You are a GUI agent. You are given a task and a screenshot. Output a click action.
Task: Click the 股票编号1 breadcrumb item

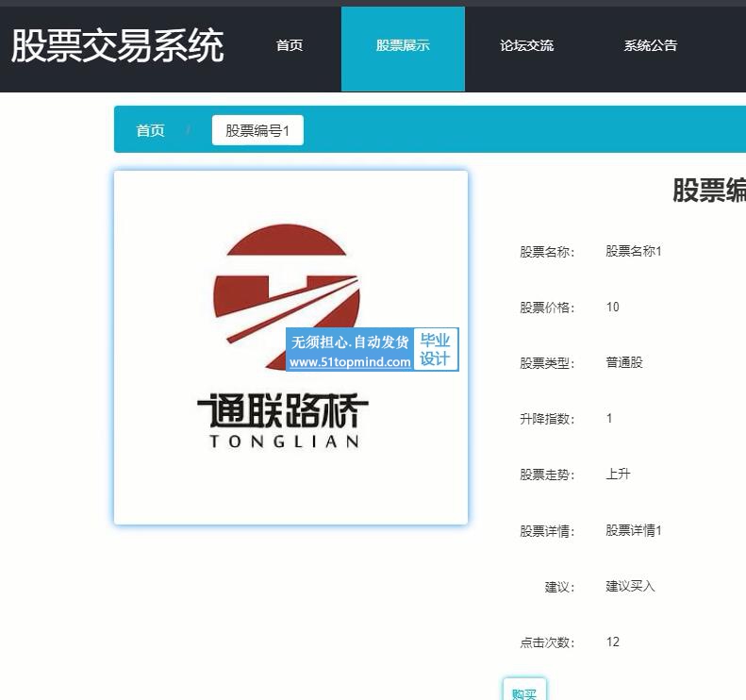257,130
